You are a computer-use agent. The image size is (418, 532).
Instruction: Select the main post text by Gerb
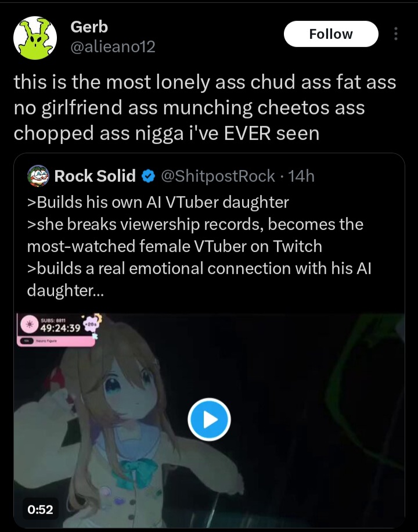pos(205,107)
